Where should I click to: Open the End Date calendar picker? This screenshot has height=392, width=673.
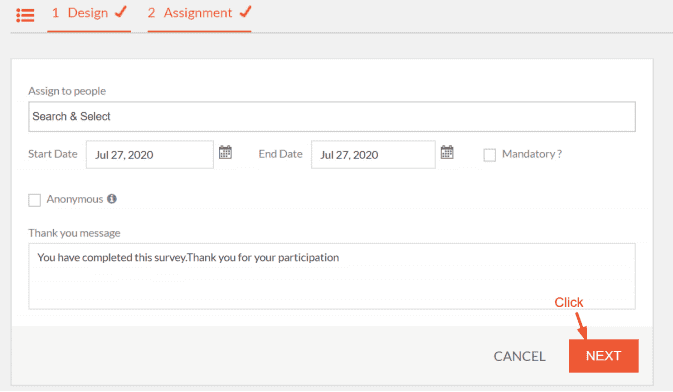point(447,152)
